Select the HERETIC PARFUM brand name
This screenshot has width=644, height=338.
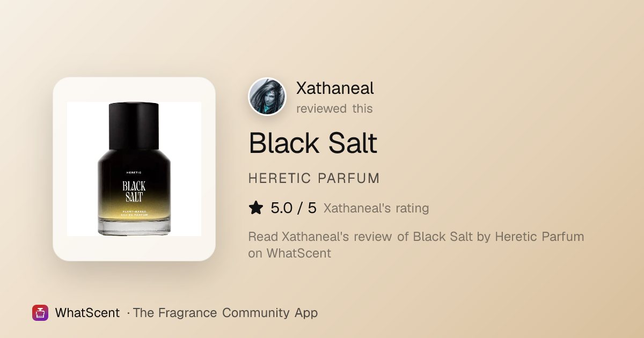click(314, 179)
